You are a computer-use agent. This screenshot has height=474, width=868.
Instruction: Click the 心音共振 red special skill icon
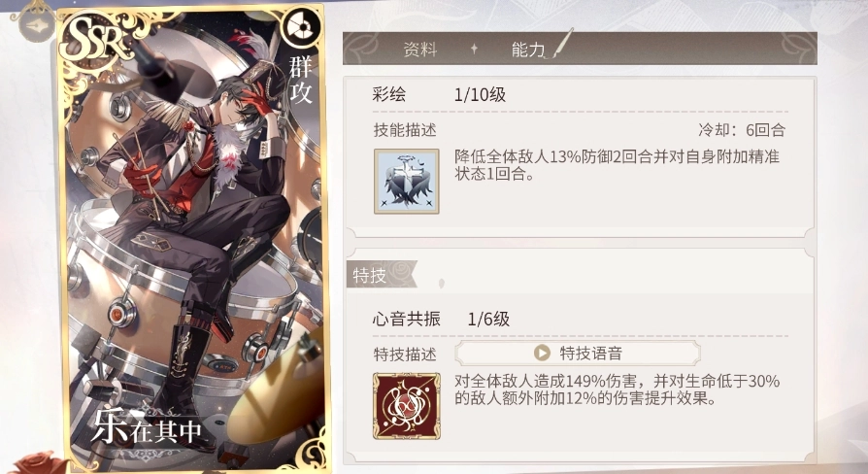(x=407, y=406)
